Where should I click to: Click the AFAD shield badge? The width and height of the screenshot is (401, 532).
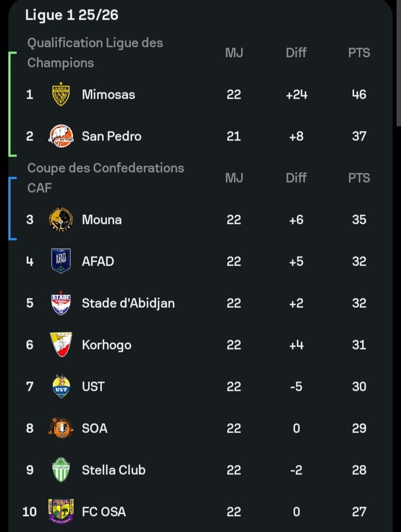[x=61, y=261]
